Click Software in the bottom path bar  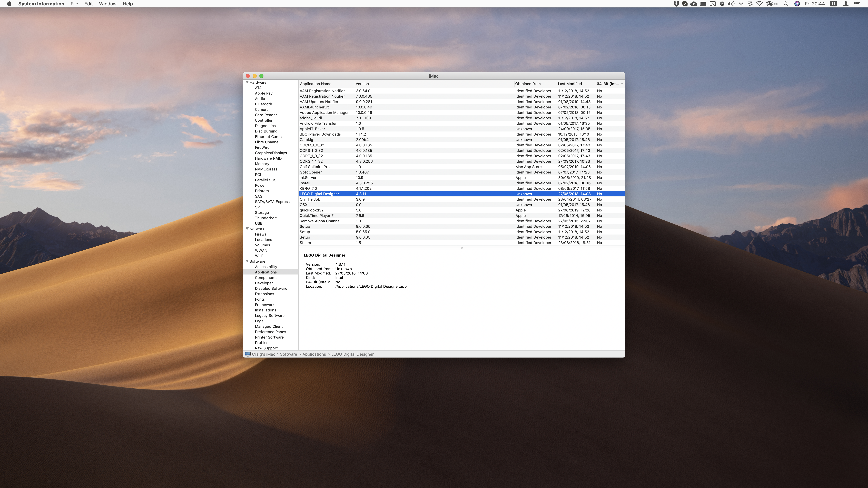click(x=288, y=354)
